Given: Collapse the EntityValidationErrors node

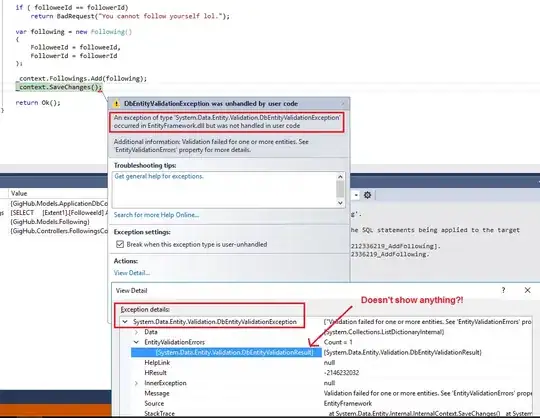Looking at the screenshot, I should 136,342.
